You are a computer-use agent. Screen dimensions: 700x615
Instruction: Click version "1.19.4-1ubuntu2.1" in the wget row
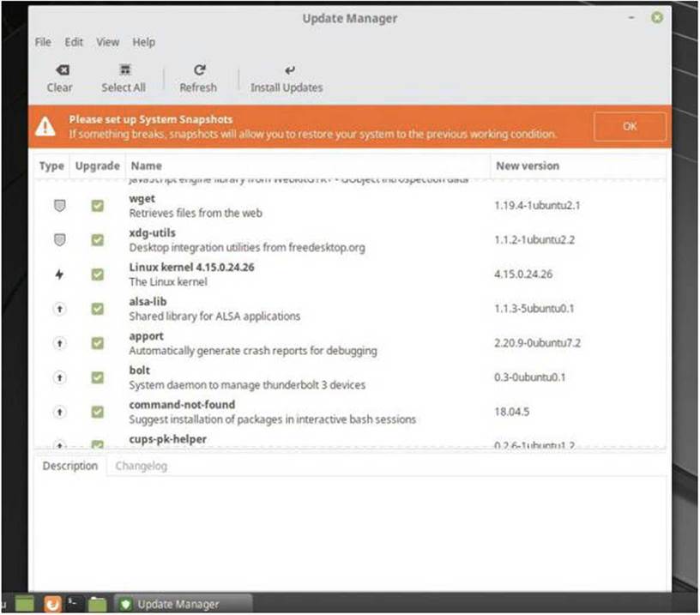(537, 206)
